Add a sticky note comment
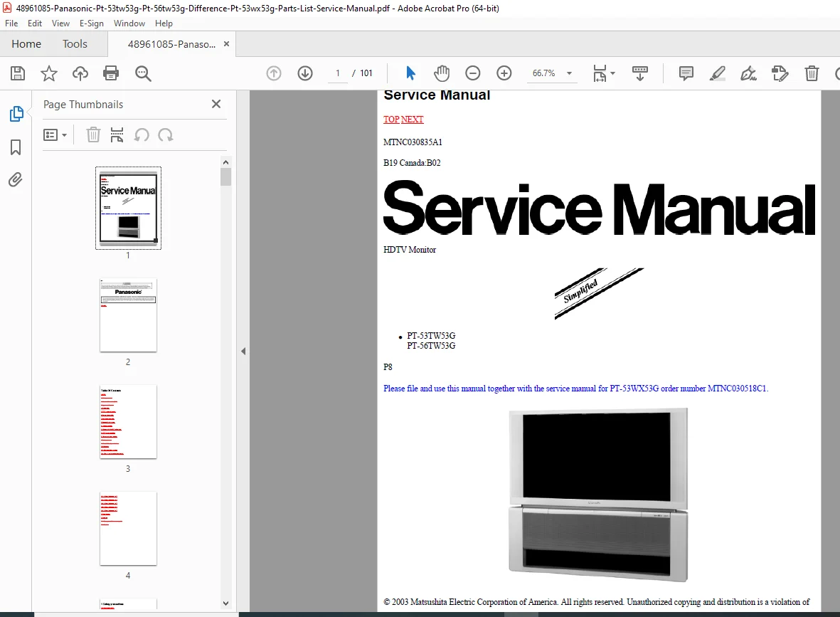Image resolution: width=840 pixels, height=617 pixels. coord(686,73)
